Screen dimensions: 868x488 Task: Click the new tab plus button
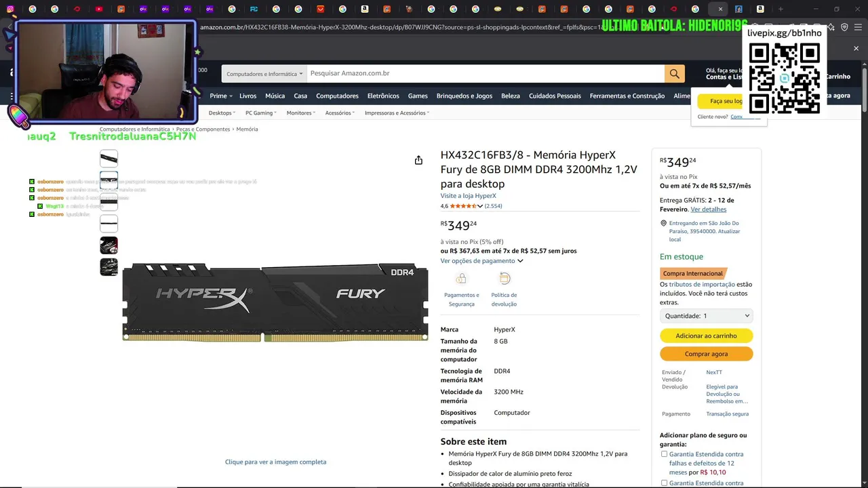[781, 9]
